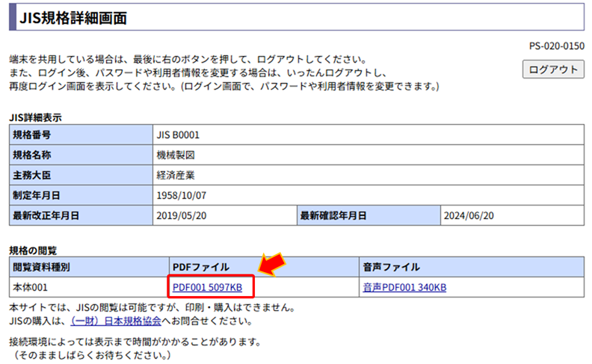Open the PDF001 5097KB file link
Viewport: 592px width, 364px height.
[207, 287]
